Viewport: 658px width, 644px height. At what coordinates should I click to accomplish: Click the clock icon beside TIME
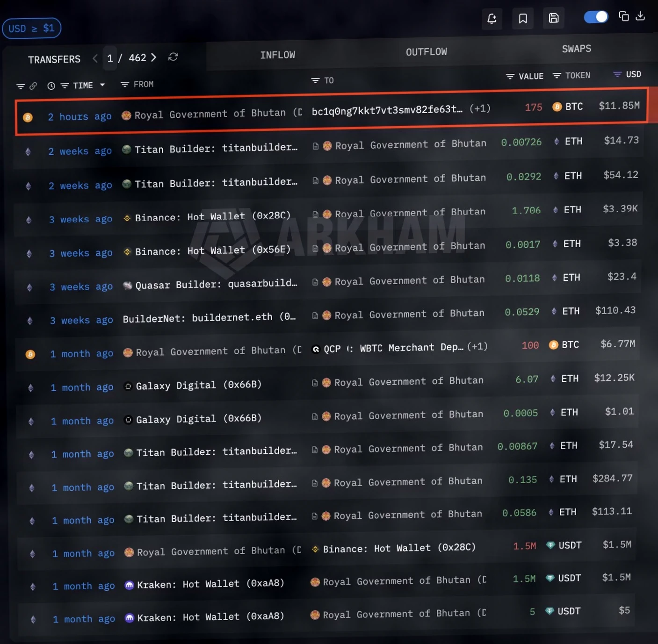pyautogui.click(x=51, y=86)
